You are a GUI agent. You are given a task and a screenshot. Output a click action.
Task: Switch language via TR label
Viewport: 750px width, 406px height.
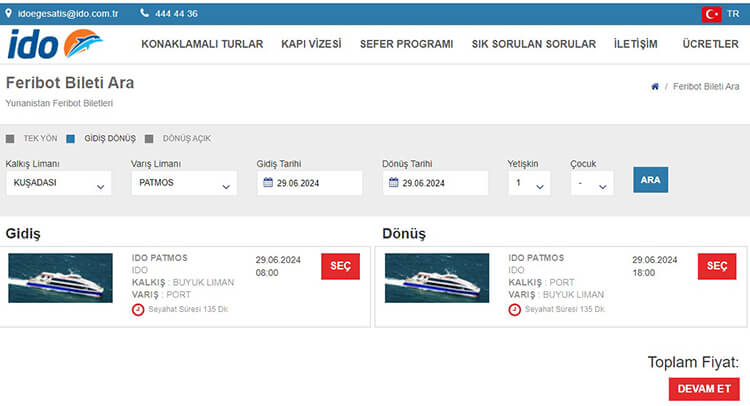(x=733, y=14)
